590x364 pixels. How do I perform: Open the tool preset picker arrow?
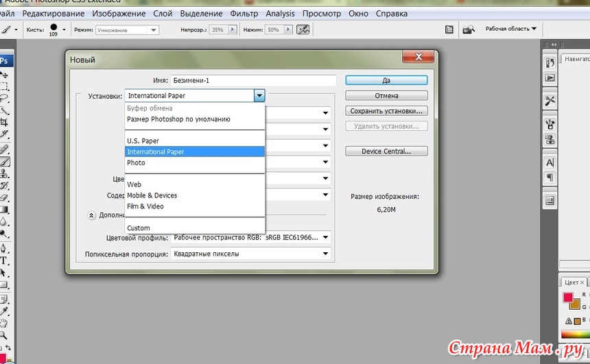click(x=16, y=29)
